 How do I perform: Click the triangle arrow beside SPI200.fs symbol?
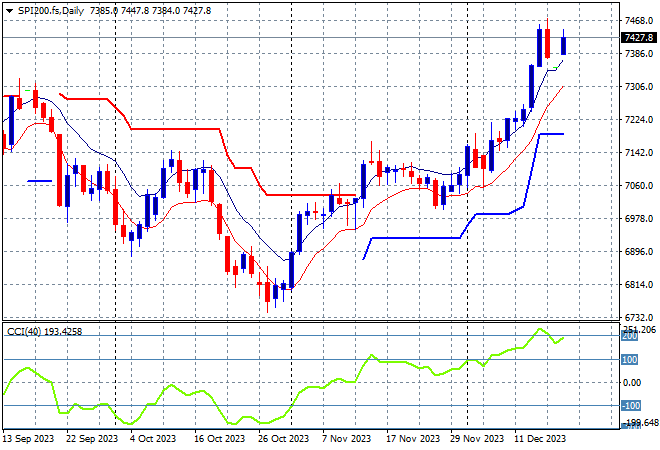9,9
